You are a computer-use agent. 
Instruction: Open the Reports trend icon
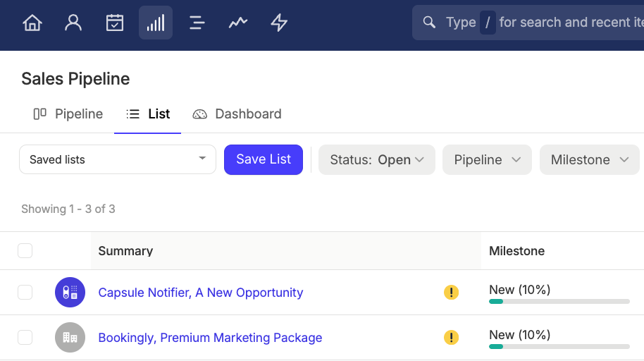point(238,23)
